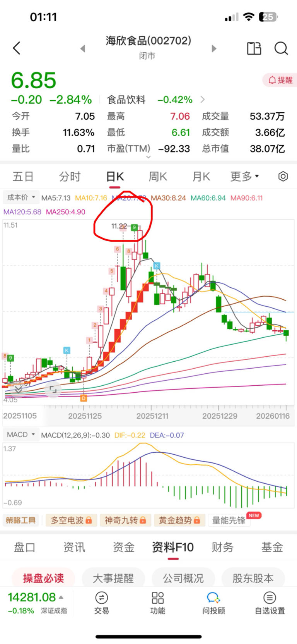297x644 pixels.
Task: Tap the orange D marker on chart
Action: [x=84, y=398]
